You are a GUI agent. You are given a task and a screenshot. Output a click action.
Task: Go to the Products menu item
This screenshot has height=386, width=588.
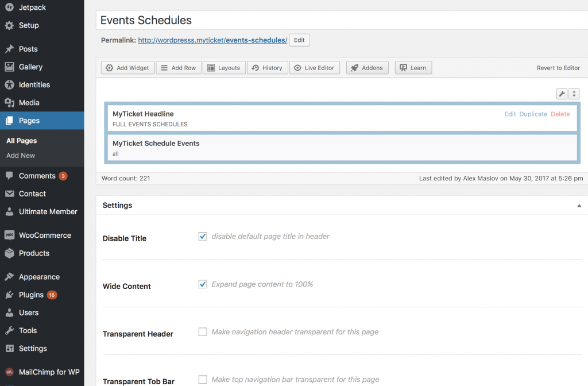click(x=42, y=253)
